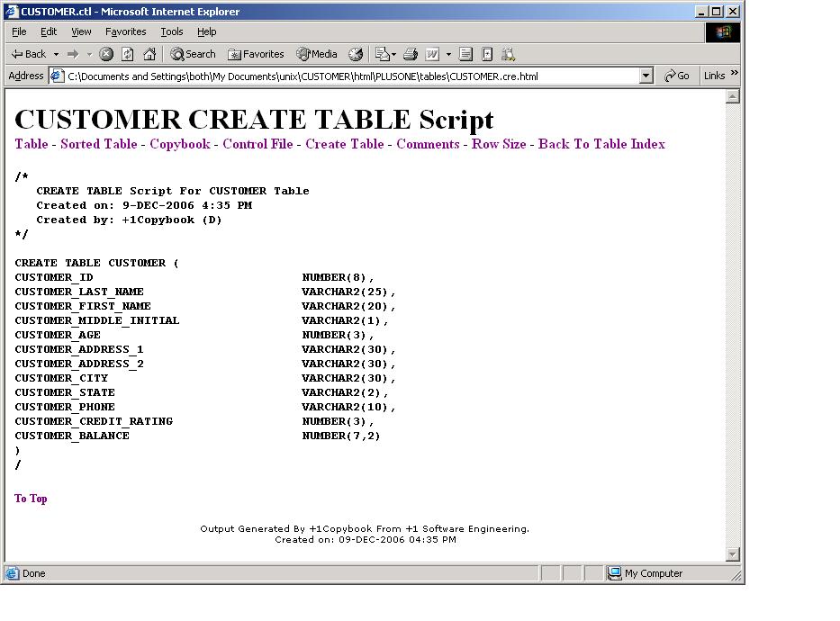Click the Done status bar page icon
Image resolution: width=840 pixels, height=621 pixels.
[13, 573]
